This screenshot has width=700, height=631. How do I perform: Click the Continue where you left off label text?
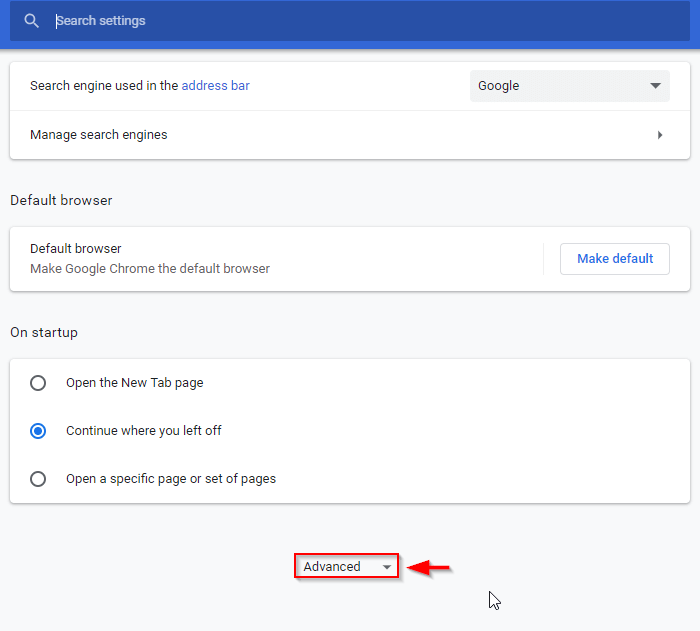click(x=144, y=431)
